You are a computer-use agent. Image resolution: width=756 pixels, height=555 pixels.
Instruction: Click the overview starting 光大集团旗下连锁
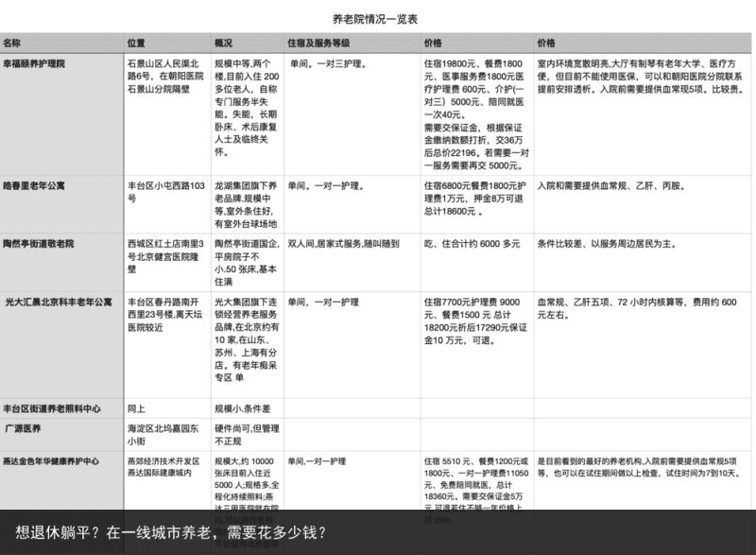tap(246, 339)
